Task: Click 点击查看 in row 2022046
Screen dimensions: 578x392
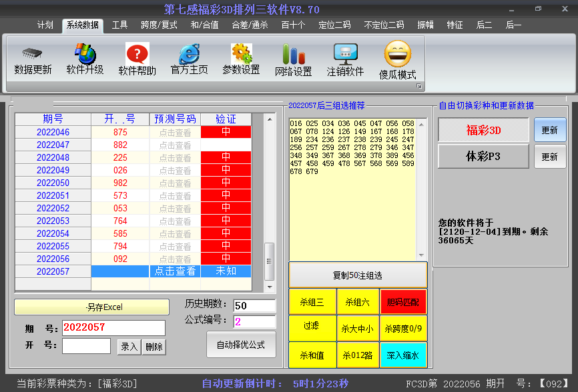Action: click(175, 132)
